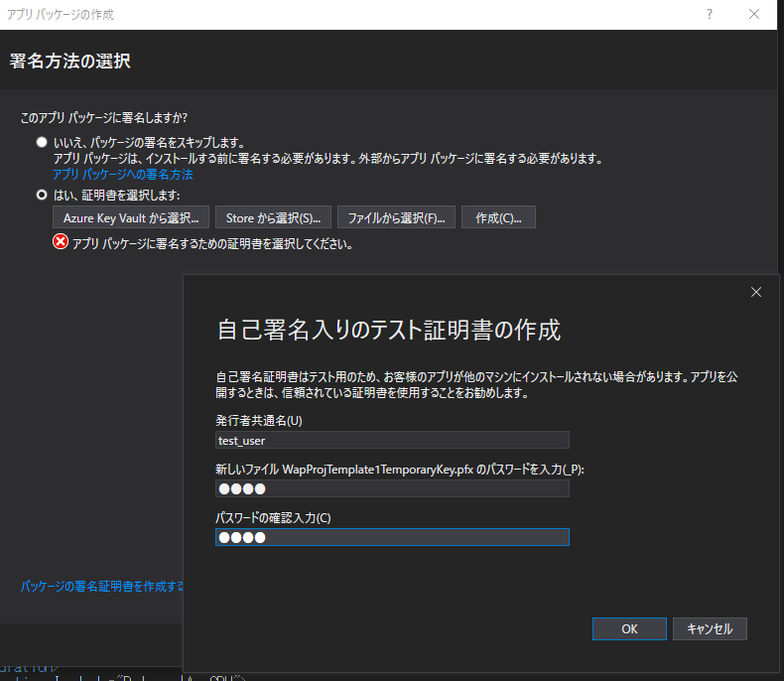Open 'アプリ パッケージへの署名方法' link

(x=122, y=175)
